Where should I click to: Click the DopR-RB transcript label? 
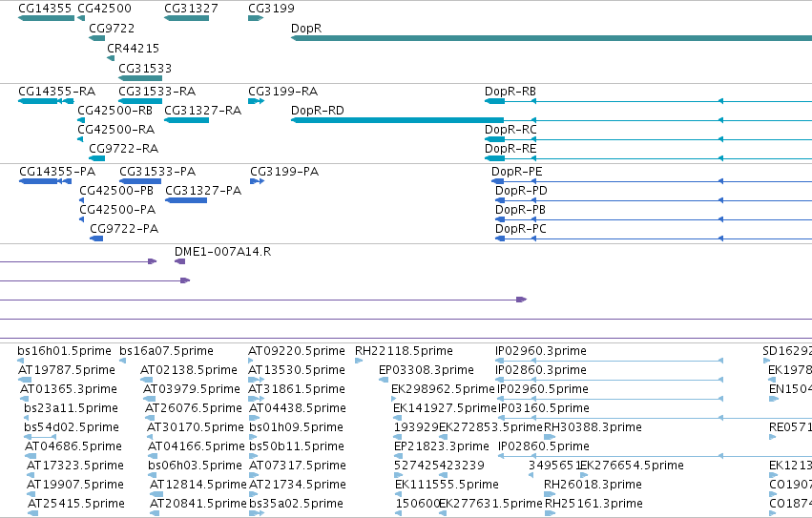510,92
